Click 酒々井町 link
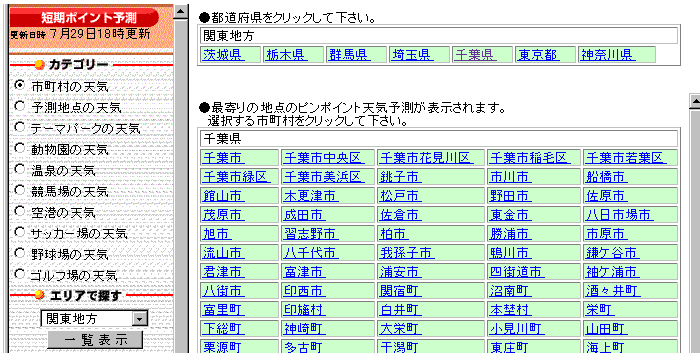700x360 pixels. tap(613, 291)
